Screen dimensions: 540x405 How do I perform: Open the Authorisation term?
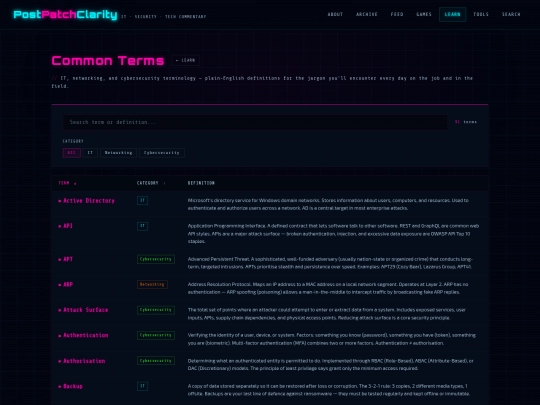point(84,361)
